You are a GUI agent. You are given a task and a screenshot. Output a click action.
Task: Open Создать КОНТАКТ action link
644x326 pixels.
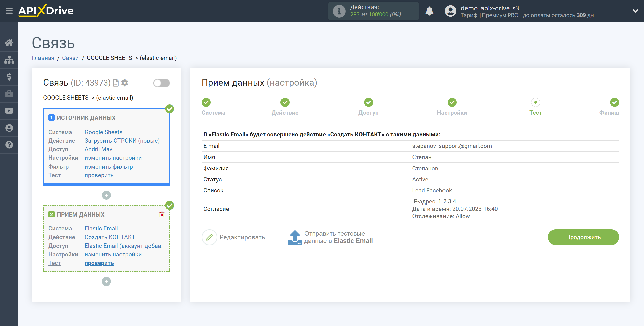tap(110, 237)
